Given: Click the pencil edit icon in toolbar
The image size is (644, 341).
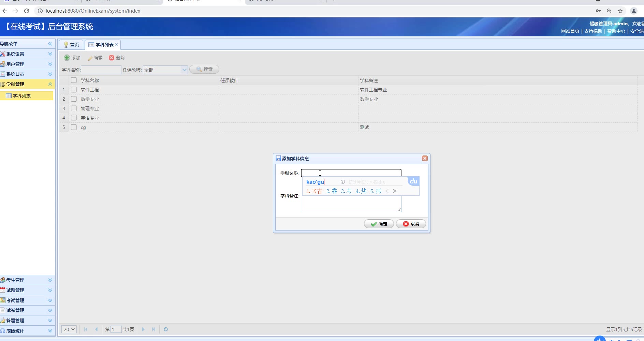Looking at the screenshot, I should [x=90, y=58].
